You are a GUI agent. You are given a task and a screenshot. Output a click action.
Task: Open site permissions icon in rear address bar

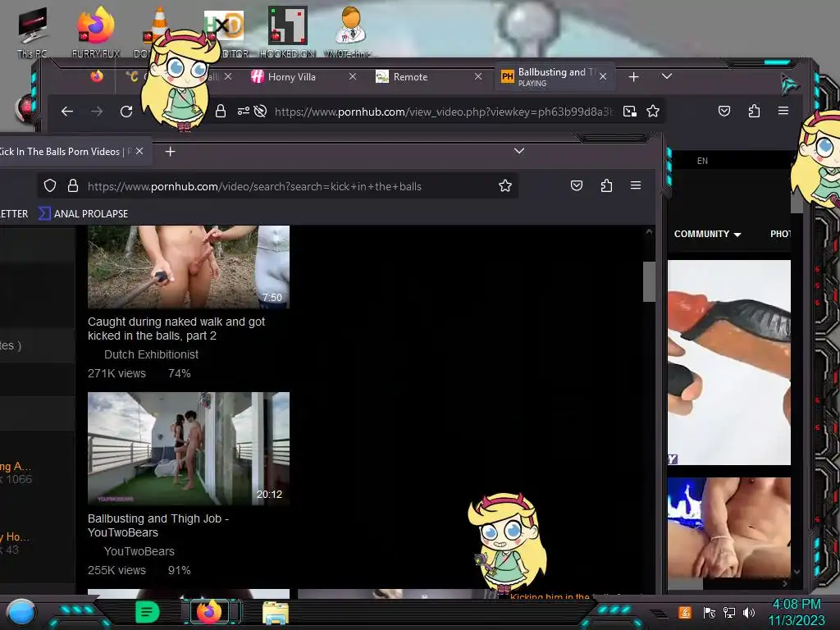tap(243, 112)
